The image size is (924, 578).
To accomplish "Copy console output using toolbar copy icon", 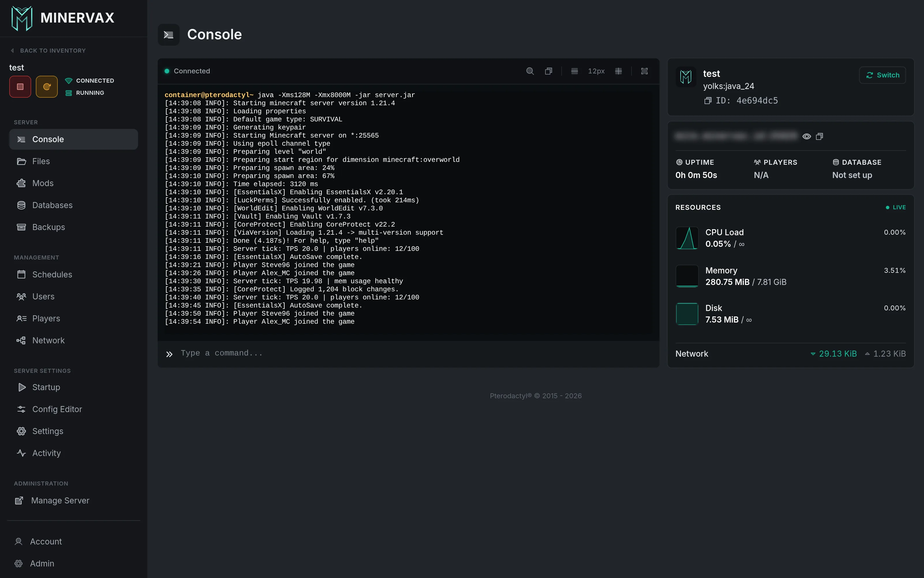I will (x=549, y=71).
